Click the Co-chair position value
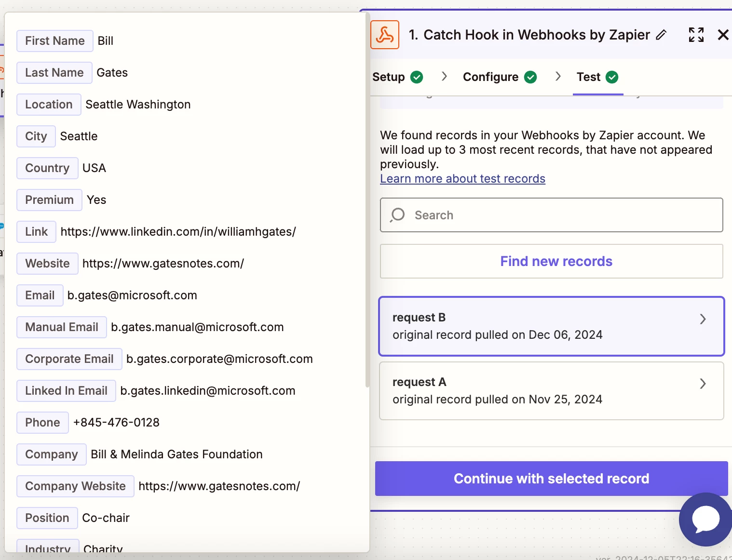The height and width of the screenshot is (560, 732). point(106,518)
